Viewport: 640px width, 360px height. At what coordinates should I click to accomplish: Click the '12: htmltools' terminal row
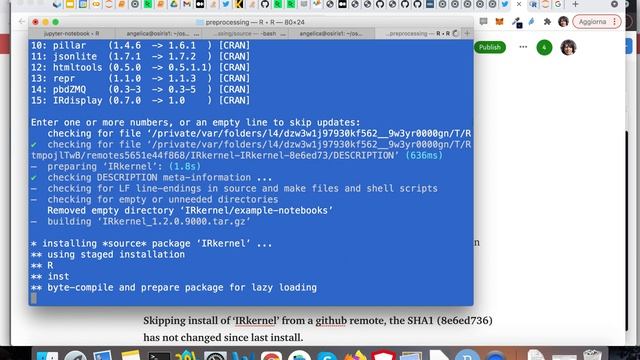click(x=140, y=67)
